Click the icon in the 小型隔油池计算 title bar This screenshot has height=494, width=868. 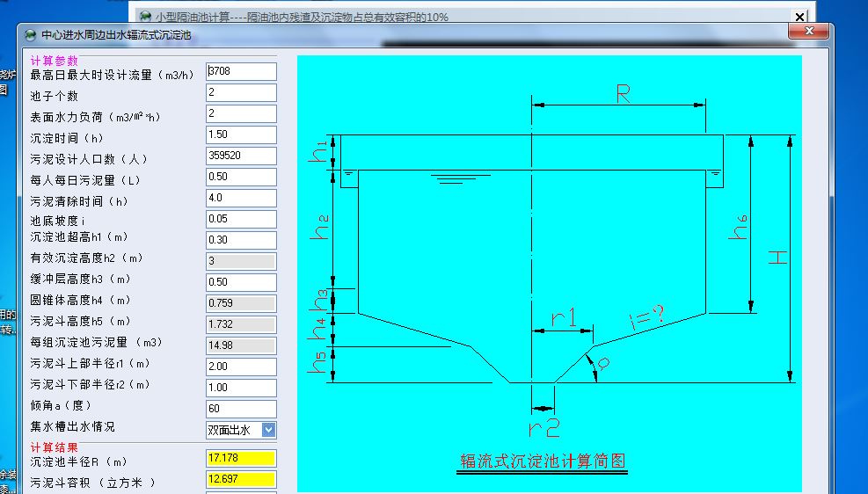click(146, 16)
